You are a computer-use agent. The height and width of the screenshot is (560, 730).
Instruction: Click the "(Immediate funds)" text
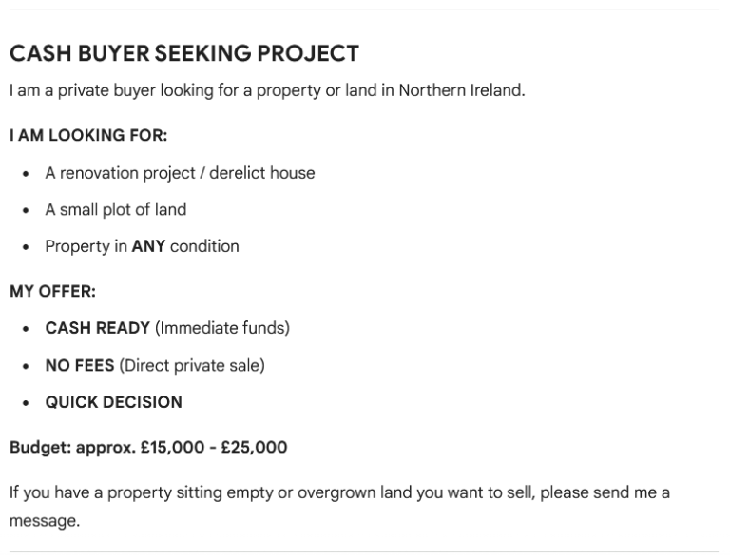[x=222, y=328]
